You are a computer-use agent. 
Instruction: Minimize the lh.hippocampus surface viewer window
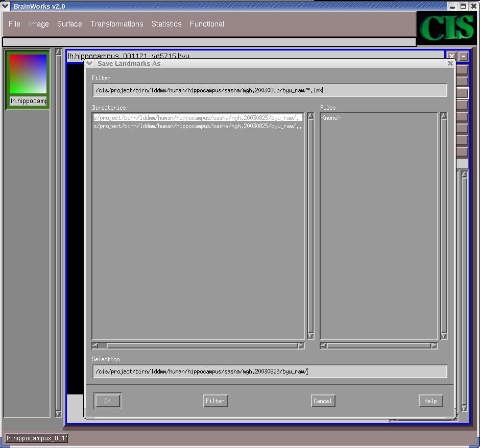coord(464,56)
